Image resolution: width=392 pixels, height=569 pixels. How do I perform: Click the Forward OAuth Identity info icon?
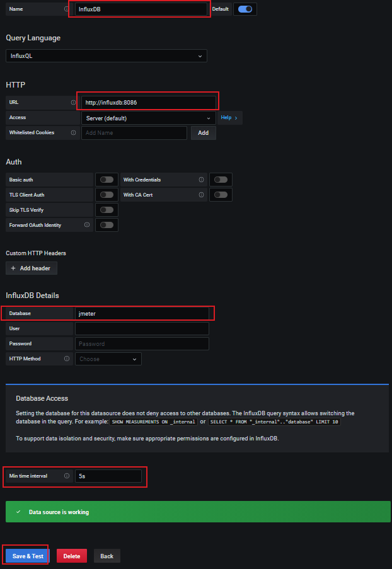point(87,225)
